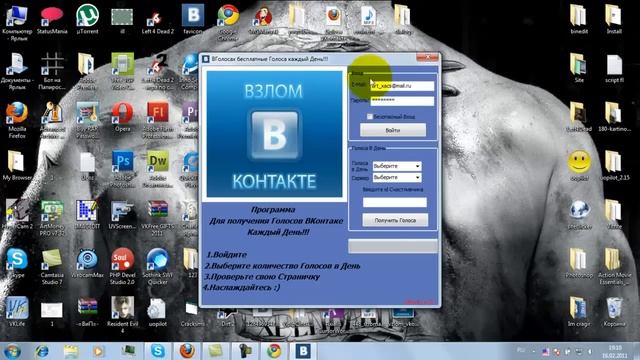Open the StatusMania desktop shortcut
Screen dimensions: 640x360
(52, 19)
